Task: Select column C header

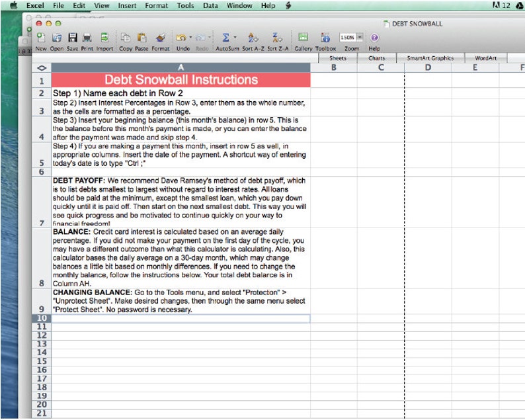Action: [381, 67]
